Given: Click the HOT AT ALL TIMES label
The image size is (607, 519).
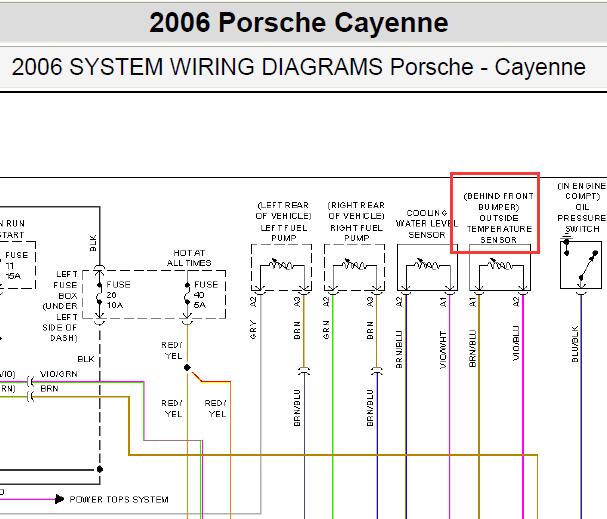Looking at the screenshot, I should (189, 258).
